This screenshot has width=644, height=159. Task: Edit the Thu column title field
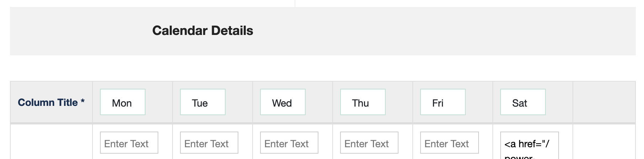[x=363, y=102]
